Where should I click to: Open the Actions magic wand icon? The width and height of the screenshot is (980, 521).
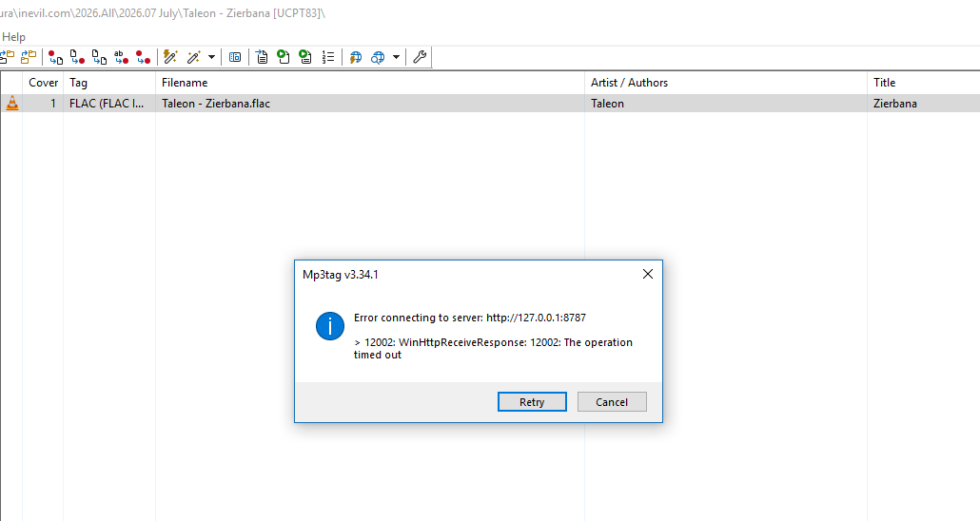coord(194,57)
